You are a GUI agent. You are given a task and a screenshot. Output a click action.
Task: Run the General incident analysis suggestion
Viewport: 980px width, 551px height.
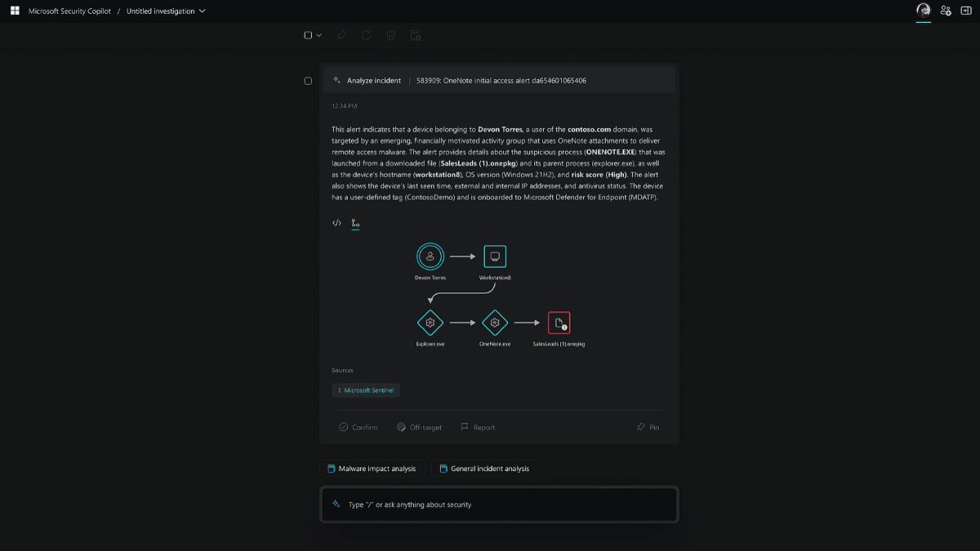(485, 469)
